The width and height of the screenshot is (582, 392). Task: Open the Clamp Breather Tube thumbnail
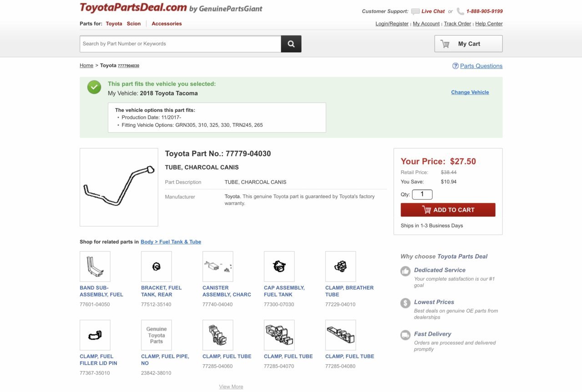(341, 266)
